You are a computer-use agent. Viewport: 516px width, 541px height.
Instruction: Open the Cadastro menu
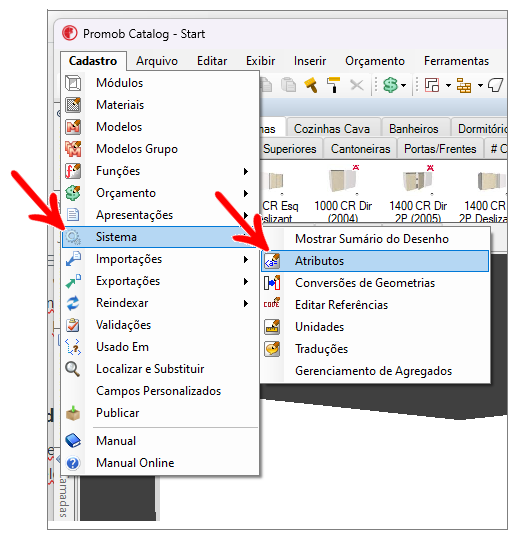93,61
